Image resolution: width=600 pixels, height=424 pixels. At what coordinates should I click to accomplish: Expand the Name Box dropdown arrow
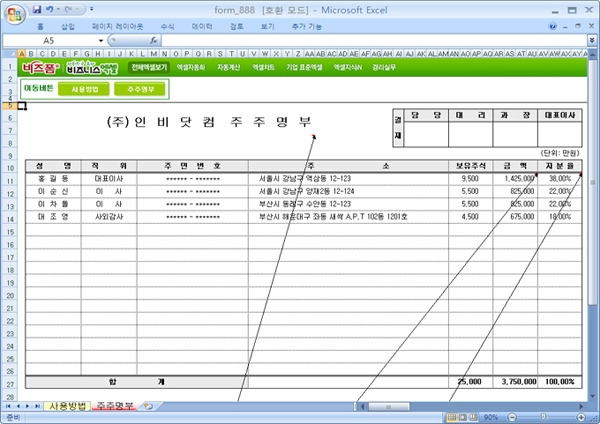(x=101, y=41)
